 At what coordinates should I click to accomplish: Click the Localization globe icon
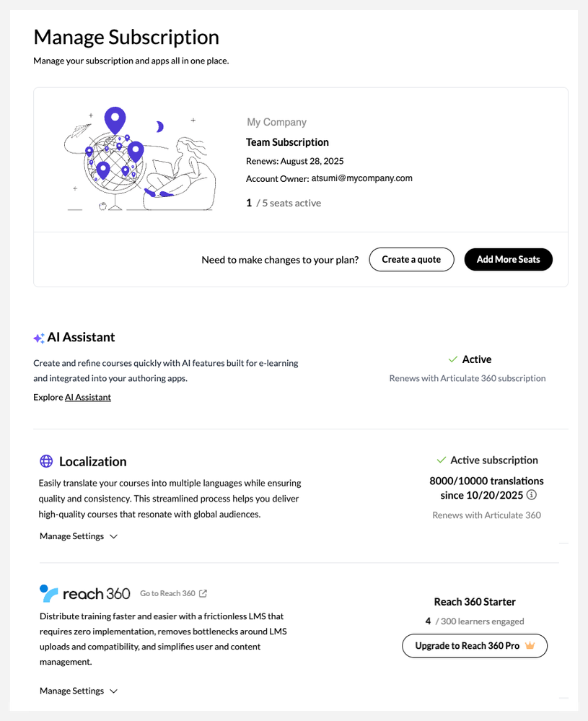pyautogui.click(x=46, y=461)
